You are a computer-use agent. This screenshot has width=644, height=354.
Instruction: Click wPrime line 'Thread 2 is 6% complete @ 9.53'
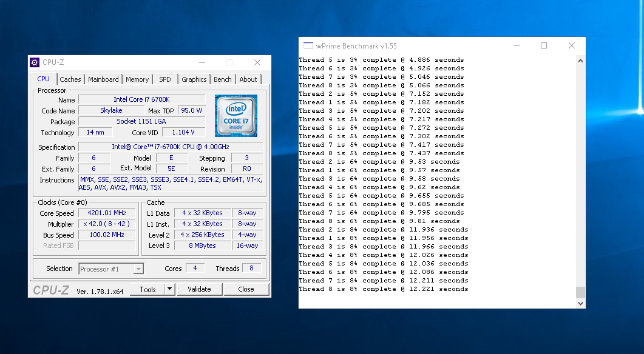(x=379, y=162)
